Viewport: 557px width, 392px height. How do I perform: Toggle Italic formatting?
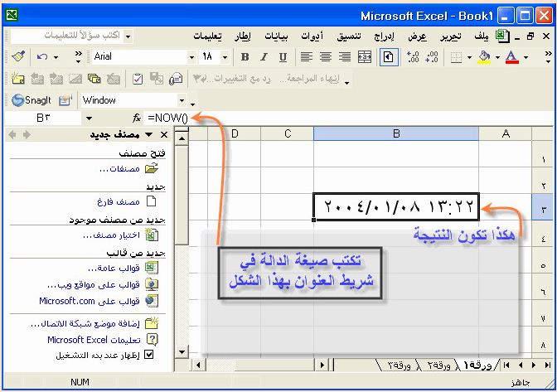tap(264, 57)
